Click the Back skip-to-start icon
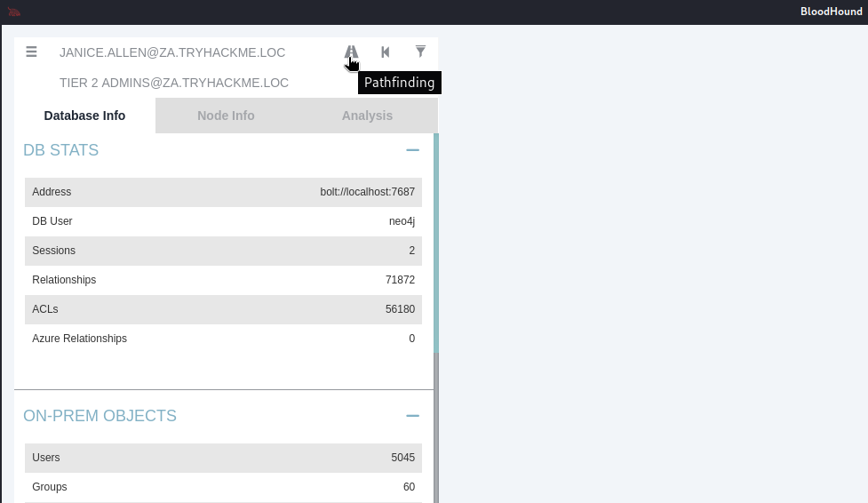Screen dimensions: 868x503 click(x=386, y=52)
